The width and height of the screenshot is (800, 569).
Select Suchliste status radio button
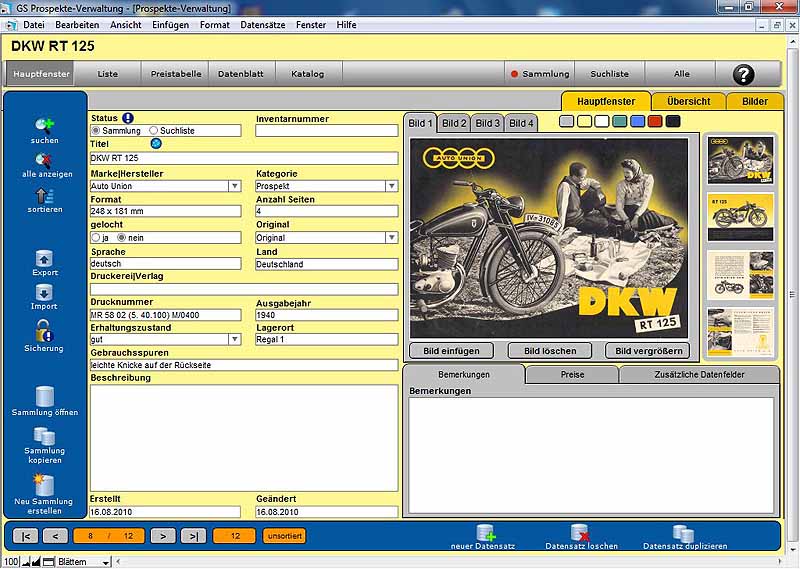(154, 131)
